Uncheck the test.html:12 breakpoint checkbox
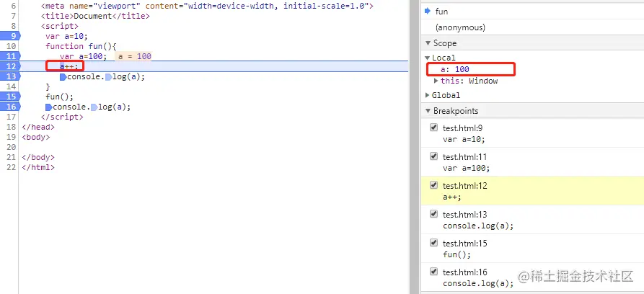 pyautogui.click(x=433, y=185)
